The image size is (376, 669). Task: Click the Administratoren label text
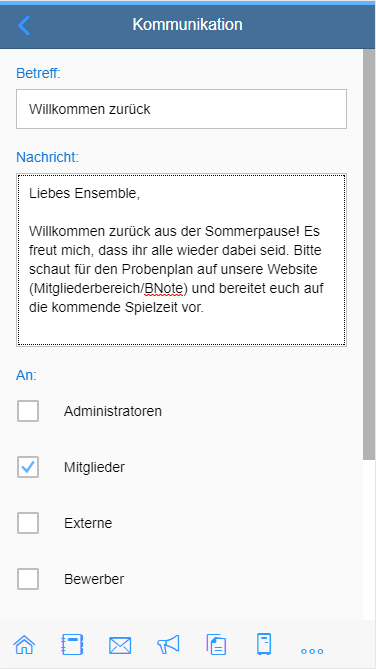113,411
